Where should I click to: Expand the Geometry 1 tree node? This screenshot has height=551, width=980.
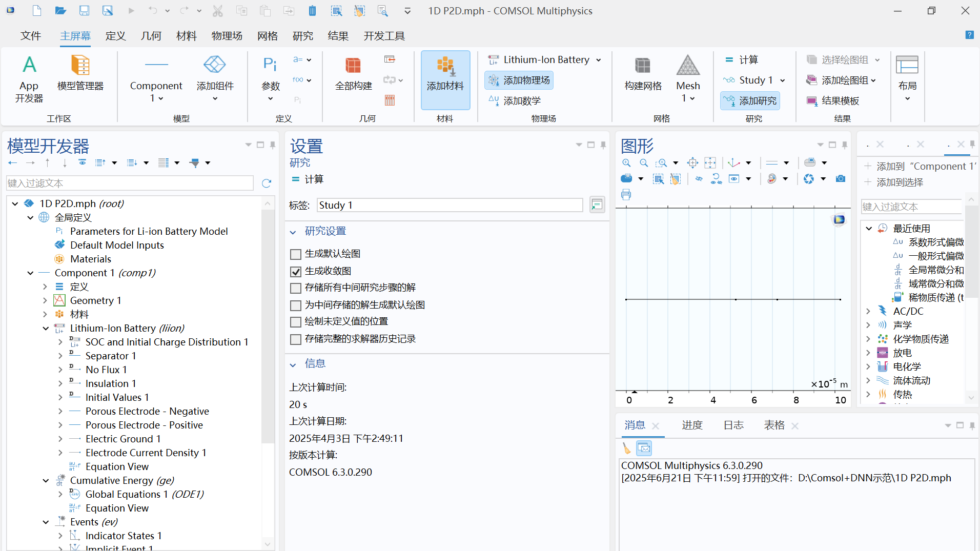click(46, 300)
